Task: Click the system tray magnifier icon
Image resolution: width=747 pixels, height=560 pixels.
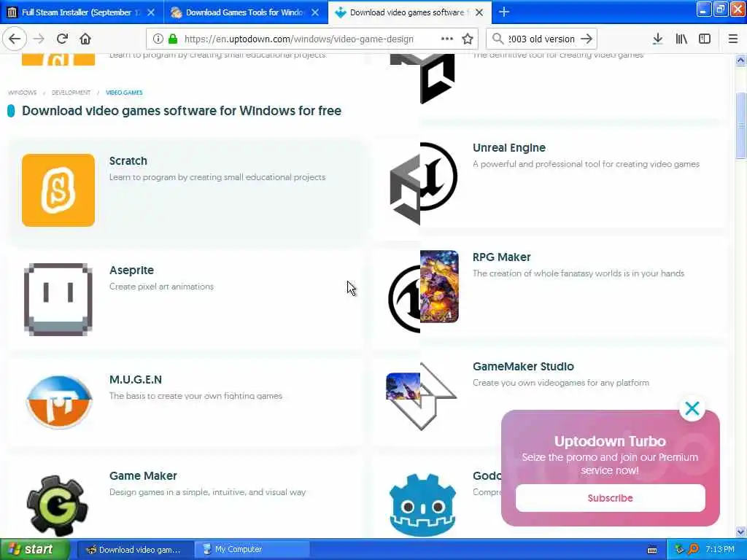Action: [694, 550]
